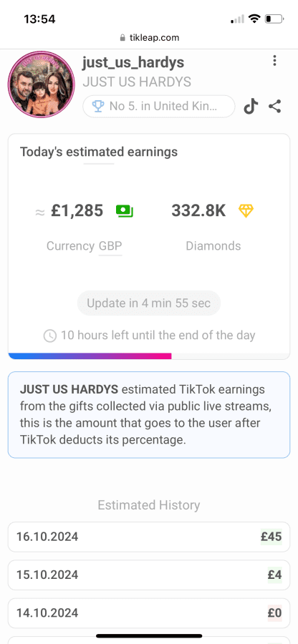Viewport: 298px width, 644px height.
Task: Tap the padlock icon next to tikleap.com
Action: (x=122, y=38)
